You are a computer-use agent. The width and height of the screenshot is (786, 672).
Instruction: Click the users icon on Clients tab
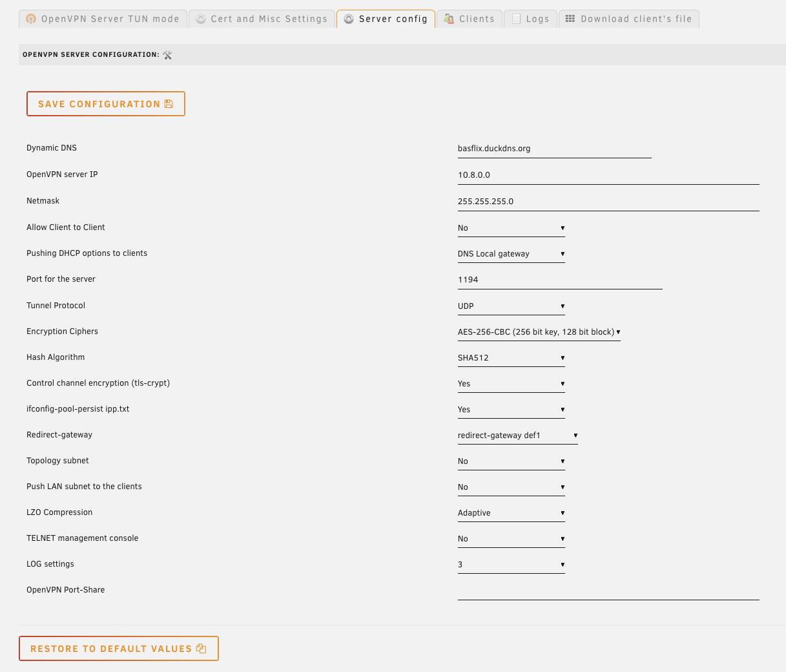pyautogui.click(x=449, y=19)
